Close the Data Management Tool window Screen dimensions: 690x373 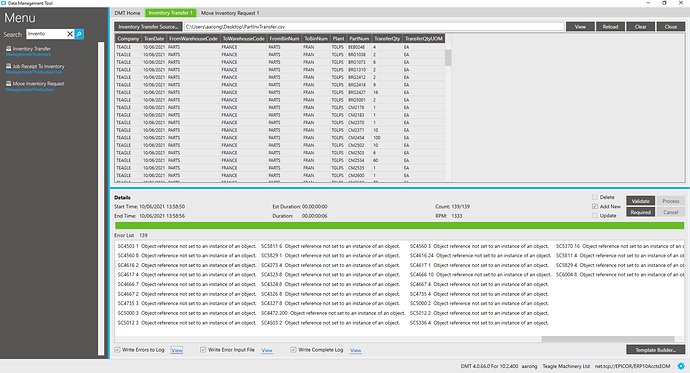click(x=680, y=3)
